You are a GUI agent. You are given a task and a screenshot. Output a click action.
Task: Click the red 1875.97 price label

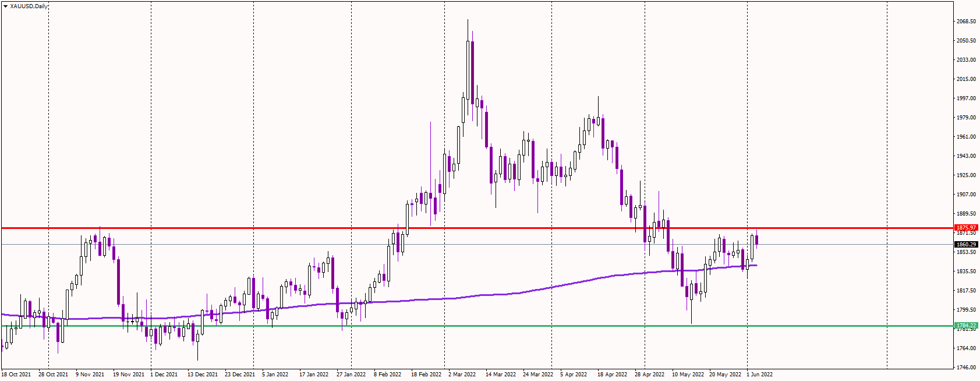pyautogui.click(x=966, y=228)
